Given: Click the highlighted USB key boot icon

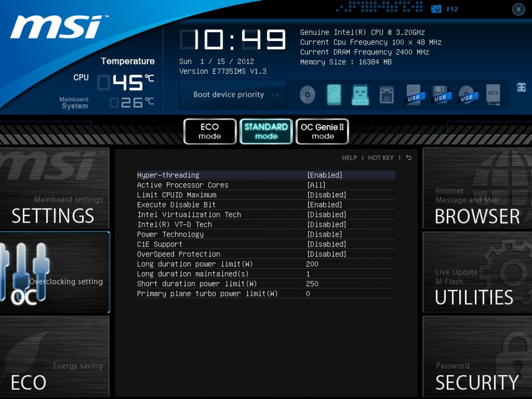Looking at the screenshot, I should pos(360,95).
